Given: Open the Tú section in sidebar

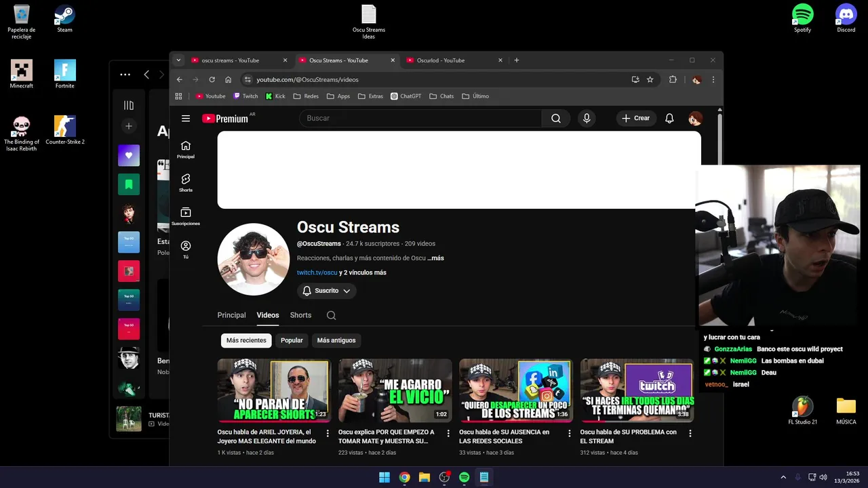Looking at the screenshot, I should tap(186, 249).
